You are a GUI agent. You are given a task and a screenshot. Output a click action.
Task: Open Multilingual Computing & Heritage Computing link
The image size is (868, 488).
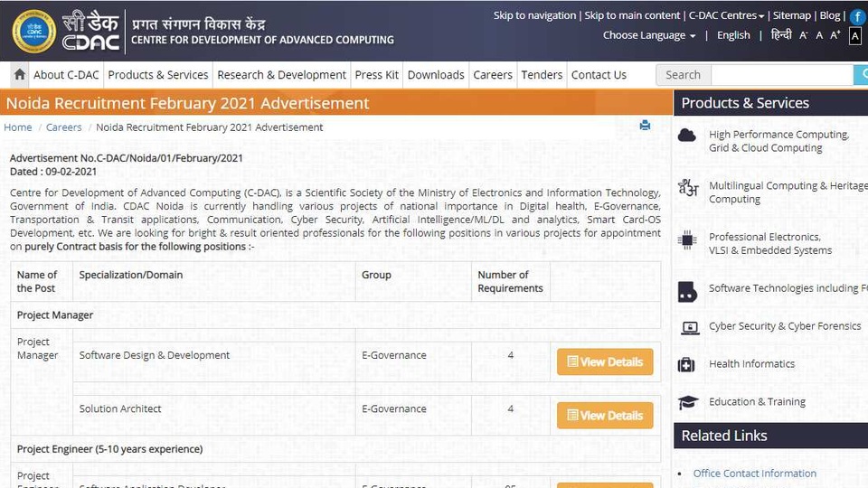[788, 192]
